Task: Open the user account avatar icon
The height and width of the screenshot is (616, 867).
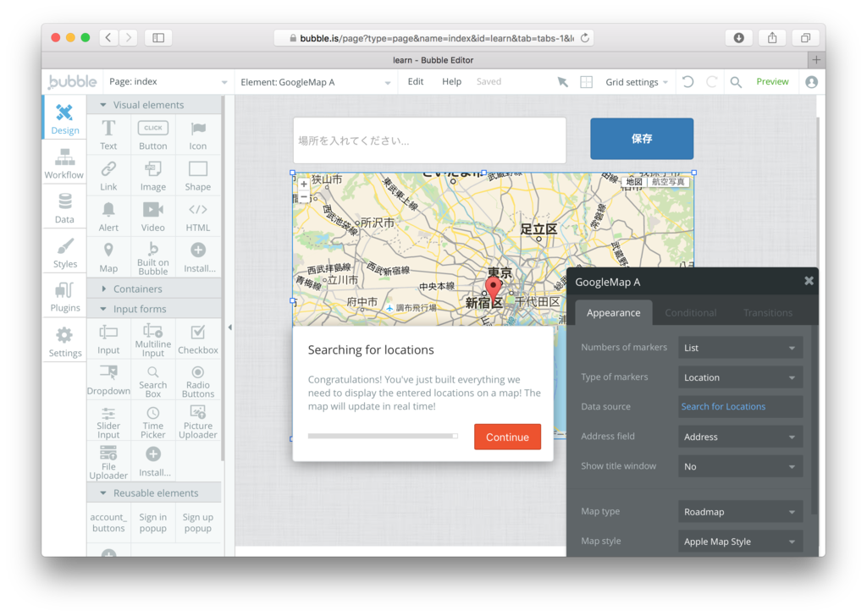Action: pos(811,82)
